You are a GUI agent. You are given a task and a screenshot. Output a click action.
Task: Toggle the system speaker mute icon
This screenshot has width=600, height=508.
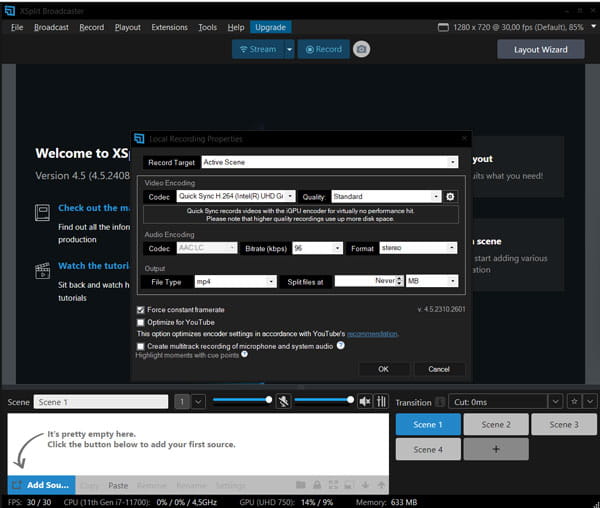tap(365, 401)
